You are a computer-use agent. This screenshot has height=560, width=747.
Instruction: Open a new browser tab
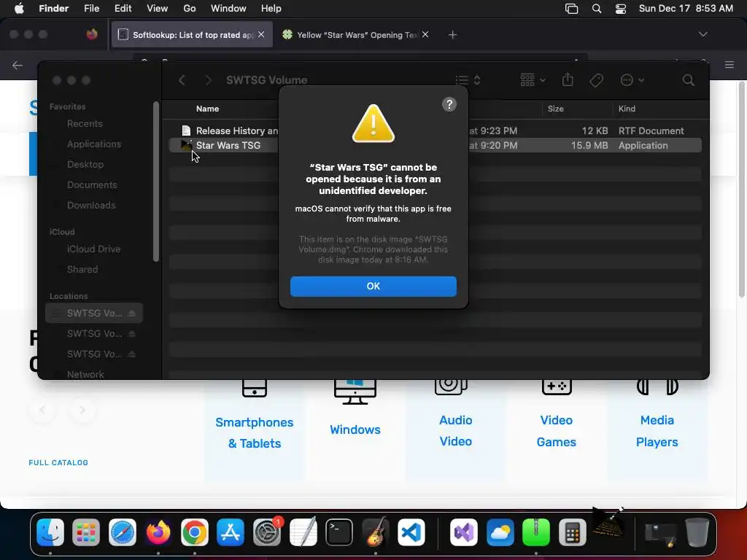(x=452, y=35)
